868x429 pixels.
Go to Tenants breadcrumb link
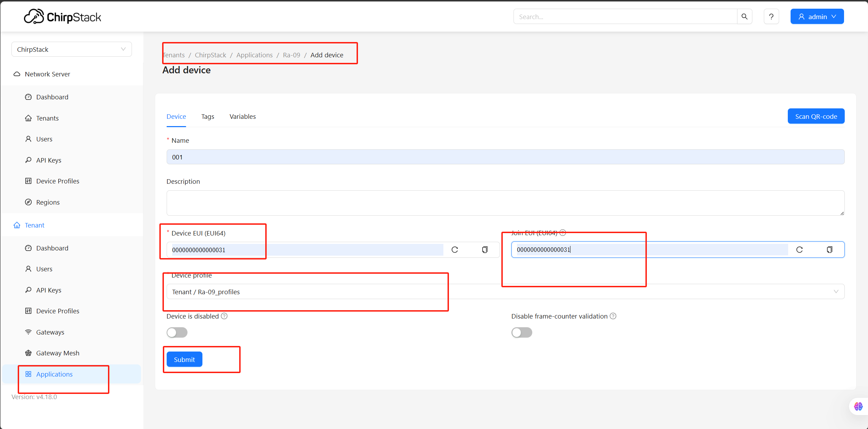[x=174, y=55]
